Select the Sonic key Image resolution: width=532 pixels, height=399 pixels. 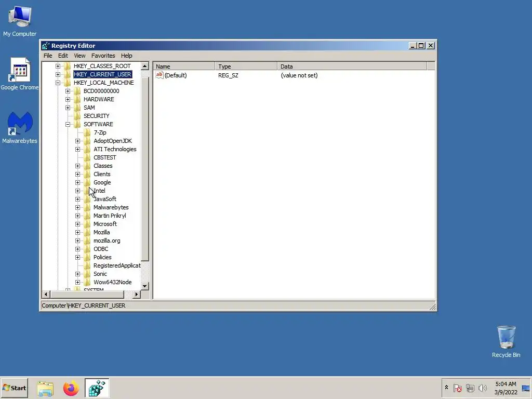tap(100, 274)
